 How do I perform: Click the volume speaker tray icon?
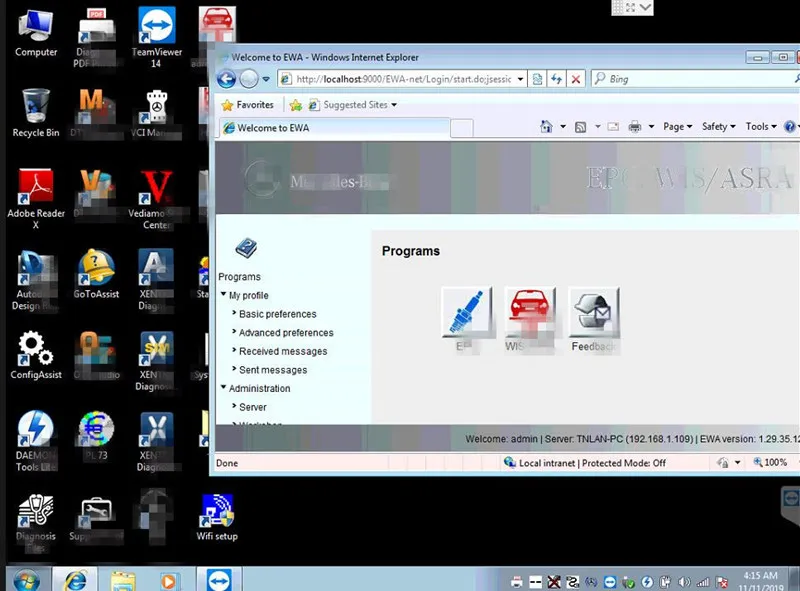pos(684,582)
